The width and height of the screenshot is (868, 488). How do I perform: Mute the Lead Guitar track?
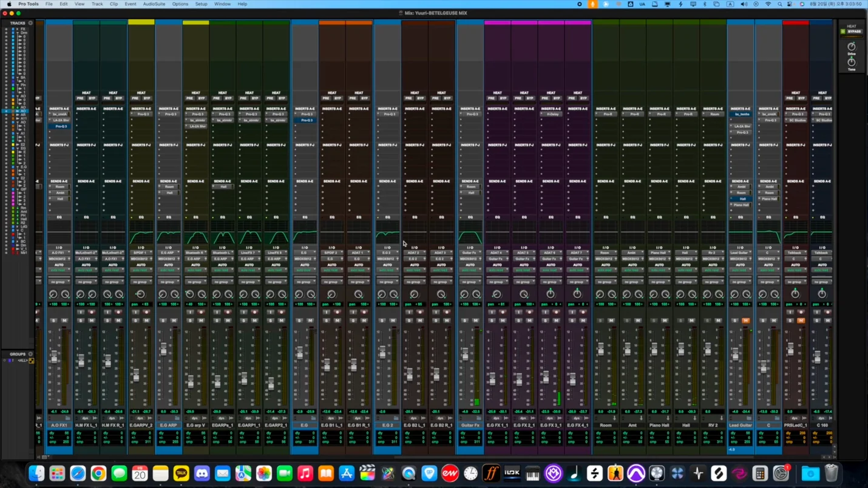[745, 320]
